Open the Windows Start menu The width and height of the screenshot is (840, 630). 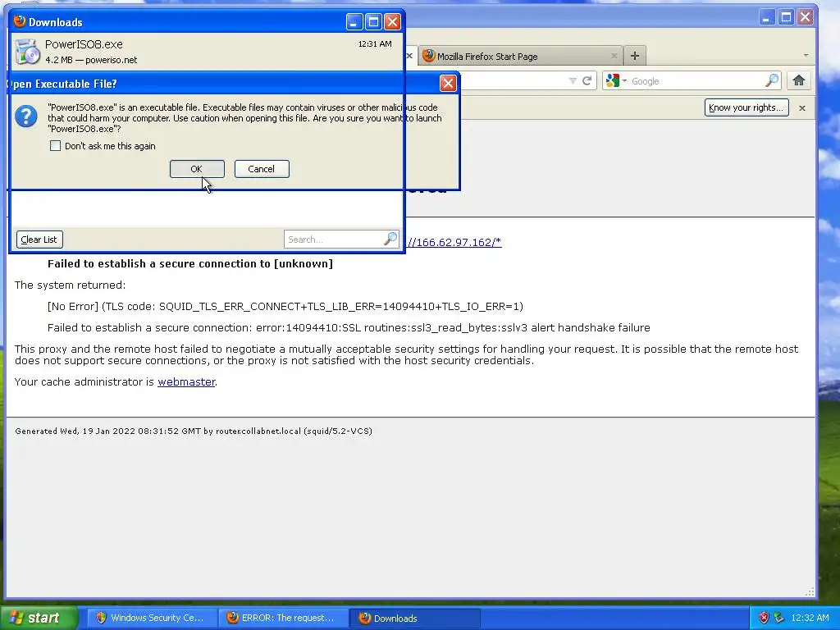pyautogui.click(x=39, y=618)
